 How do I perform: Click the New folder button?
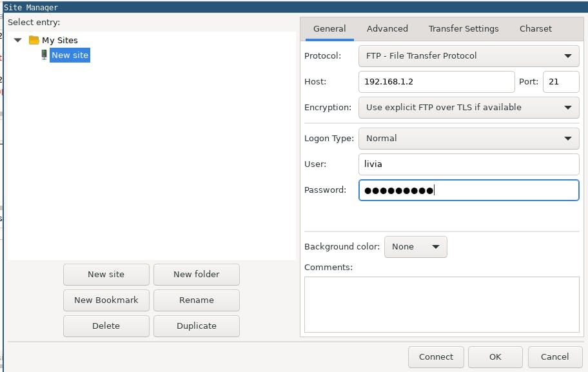tap(196, 274)
